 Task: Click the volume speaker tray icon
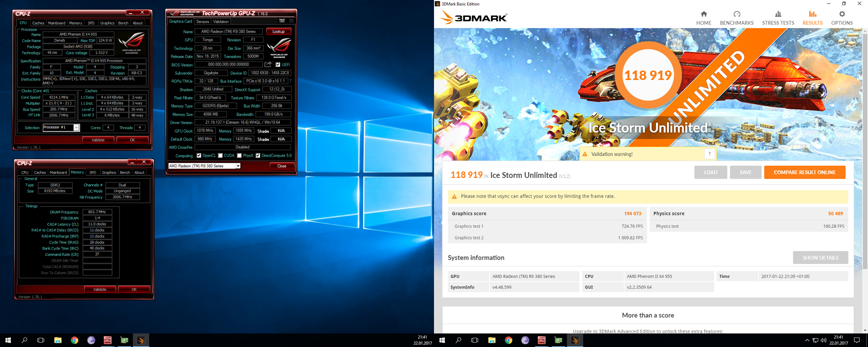823,340
